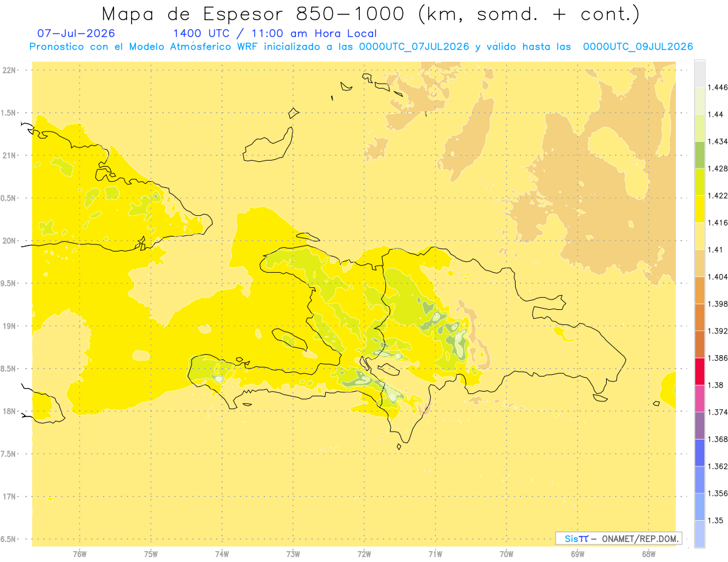Click the colorbar label '1.428'

point(718,169)
